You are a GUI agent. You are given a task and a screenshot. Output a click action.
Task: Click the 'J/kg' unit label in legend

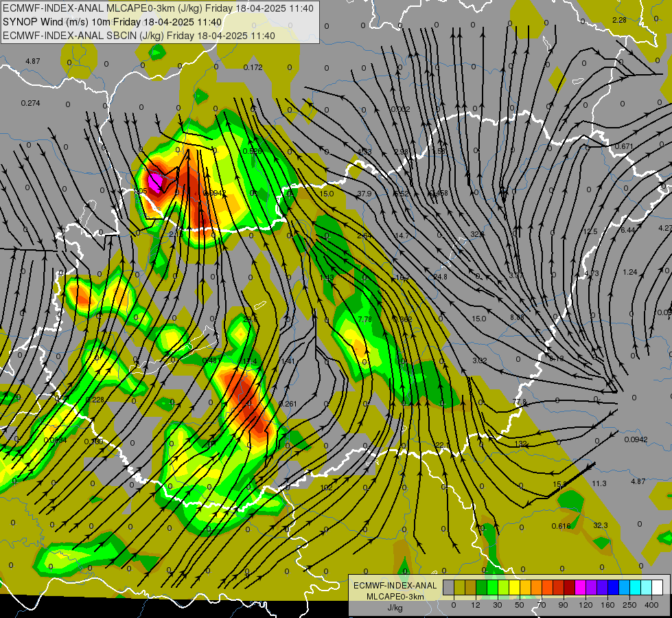coord(395,608)
